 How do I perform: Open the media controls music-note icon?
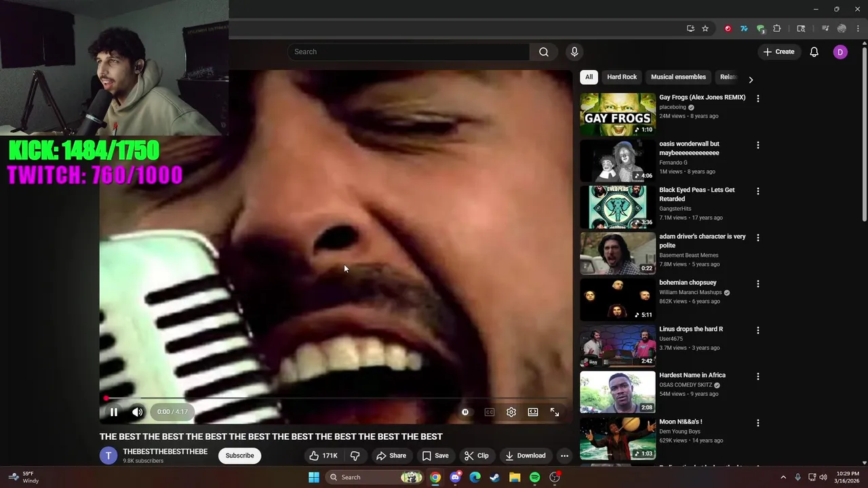pos(825,28)
